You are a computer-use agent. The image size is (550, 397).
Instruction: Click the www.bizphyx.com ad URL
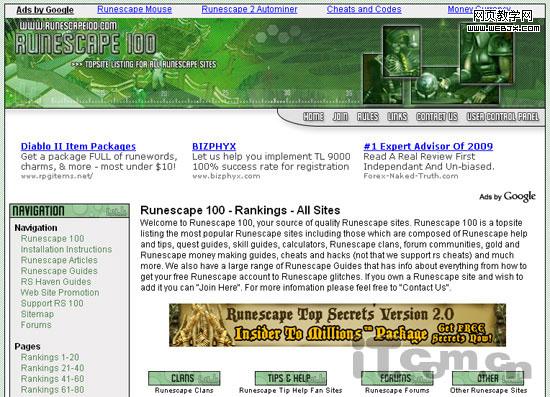(226, 176)
